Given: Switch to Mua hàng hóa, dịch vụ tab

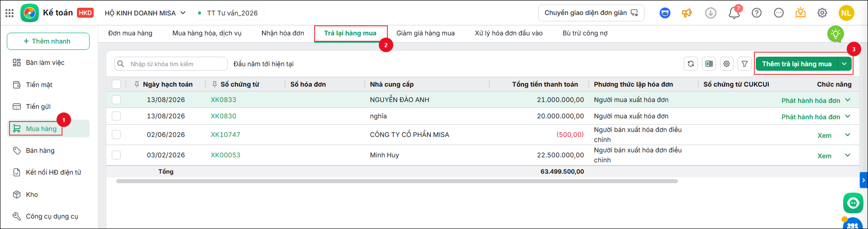Looking at the screenshot, I should tap(207, 33).
